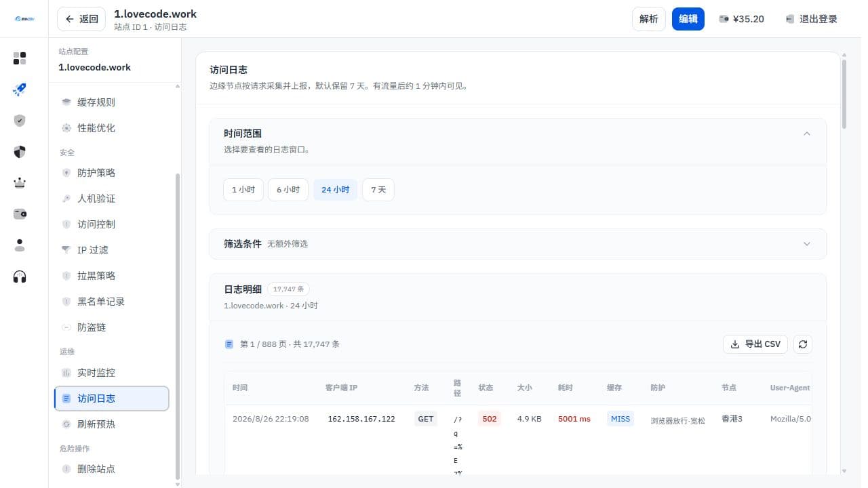Click the 5001 ms latency value
Image resolution: width=868 pixels, height=488 pixels.
[574, 419]
